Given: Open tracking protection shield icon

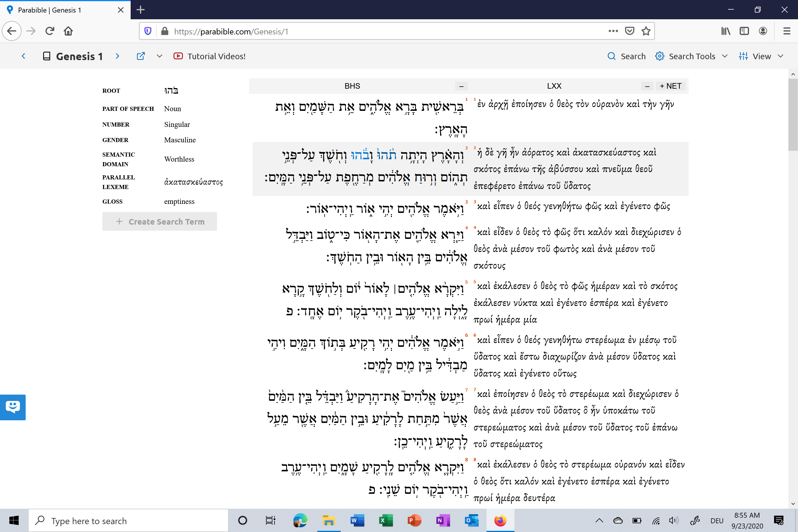Looking at the screenshot, I should point(148,31).
